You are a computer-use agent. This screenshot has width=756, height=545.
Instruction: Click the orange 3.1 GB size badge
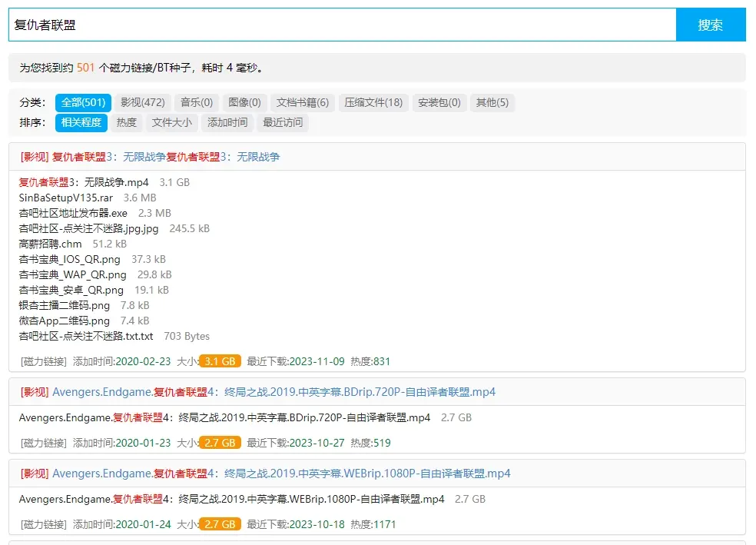(220, 360)
